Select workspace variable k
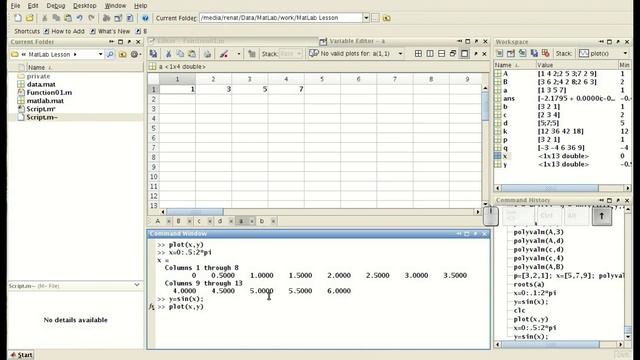 [x=505, y=131]
